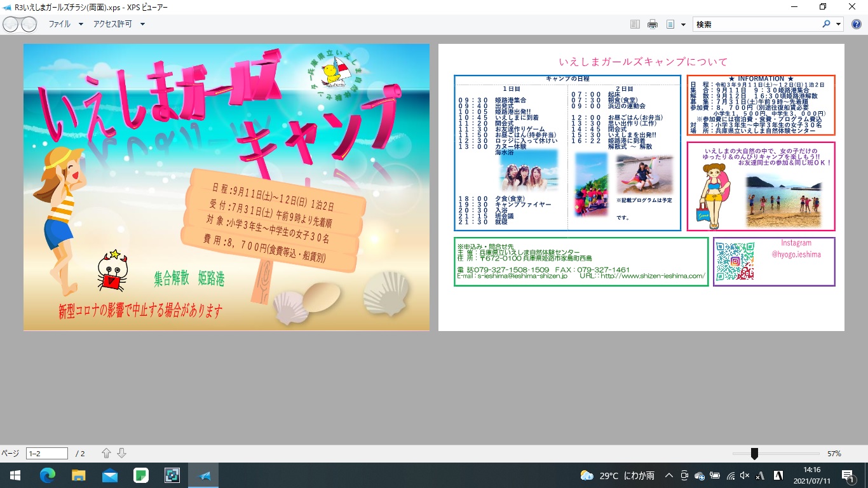Open the 29°C にわか雨 weather widget

[616, 475]
